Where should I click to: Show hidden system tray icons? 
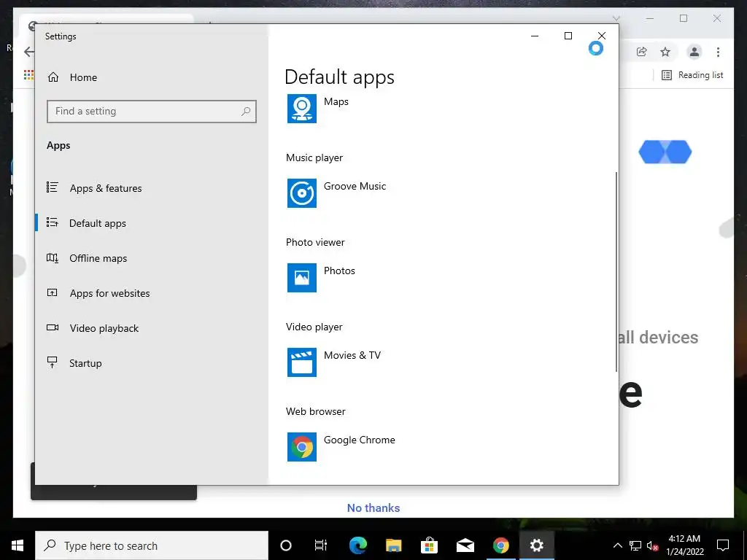point(617,545)
